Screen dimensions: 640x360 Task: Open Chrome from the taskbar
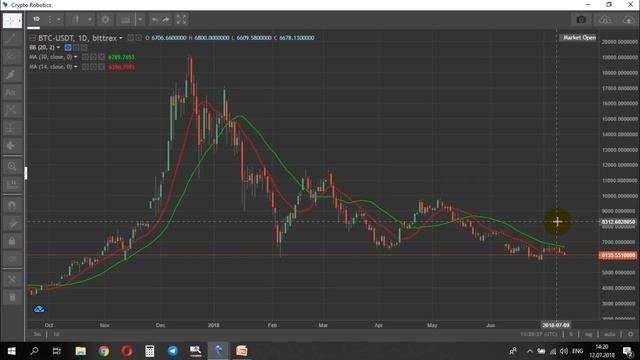click(x=104, y=351)
